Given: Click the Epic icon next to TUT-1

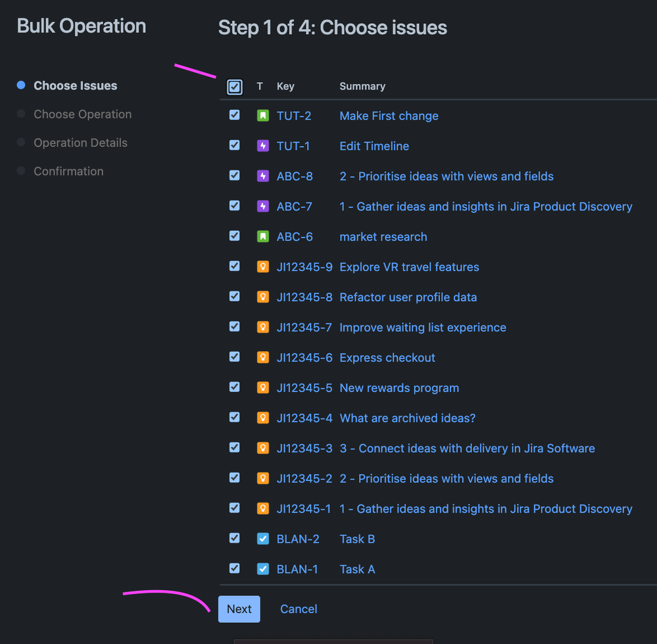Looking at the screenshot, I should coord(262,145).
